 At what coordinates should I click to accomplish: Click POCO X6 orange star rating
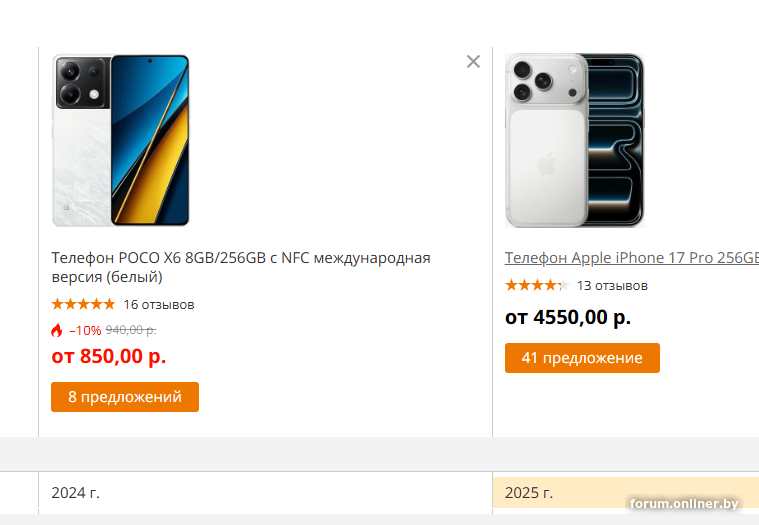(83, 304)
